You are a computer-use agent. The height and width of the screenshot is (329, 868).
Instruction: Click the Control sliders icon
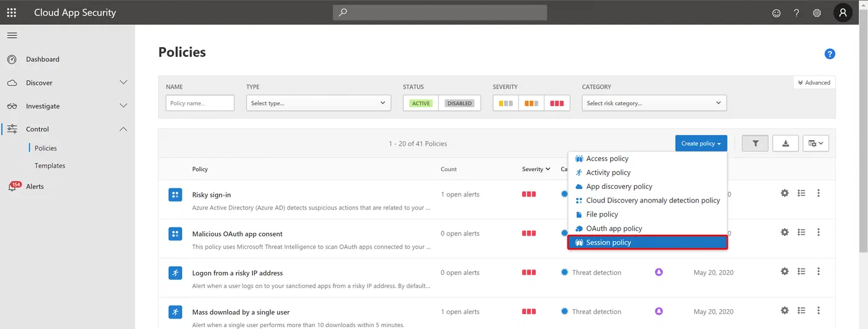point(12,129)
